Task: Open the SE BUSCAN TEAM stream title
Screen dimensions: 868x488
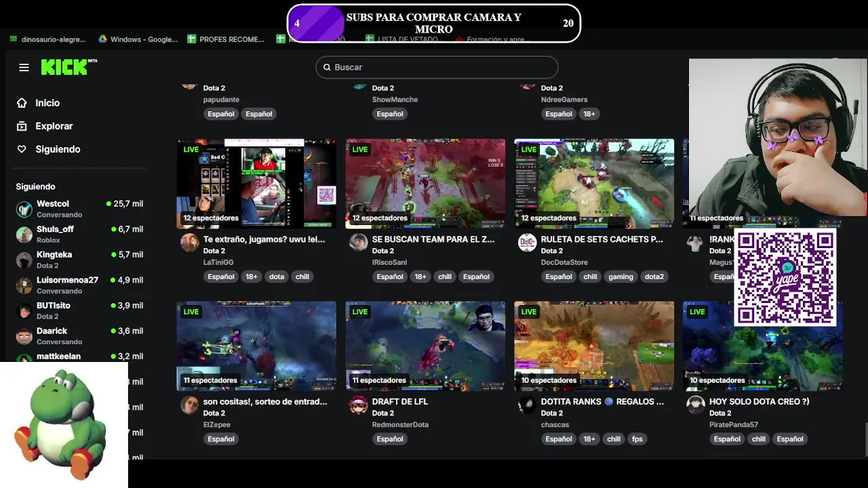Action: click(433, 239)
